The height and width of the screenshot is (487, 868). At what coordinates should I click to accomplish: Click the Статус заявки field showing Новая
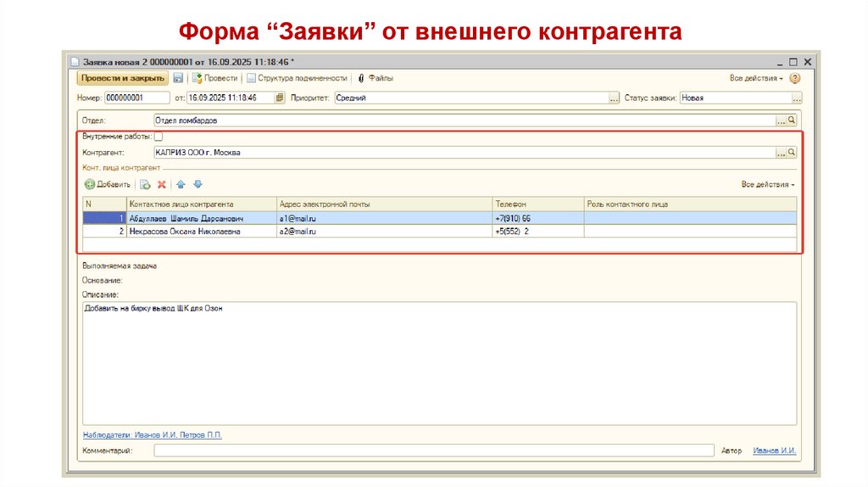(x=735, y=98)
